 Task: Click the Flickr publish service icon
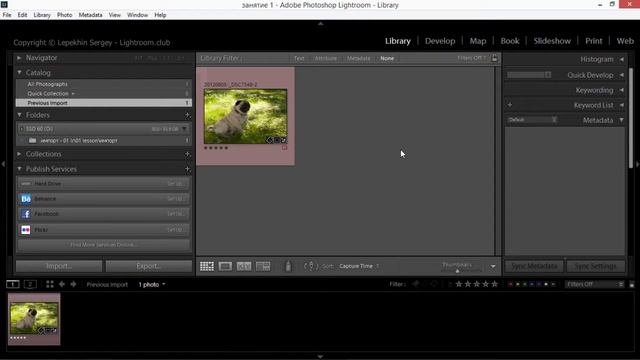tap(26, 230)
